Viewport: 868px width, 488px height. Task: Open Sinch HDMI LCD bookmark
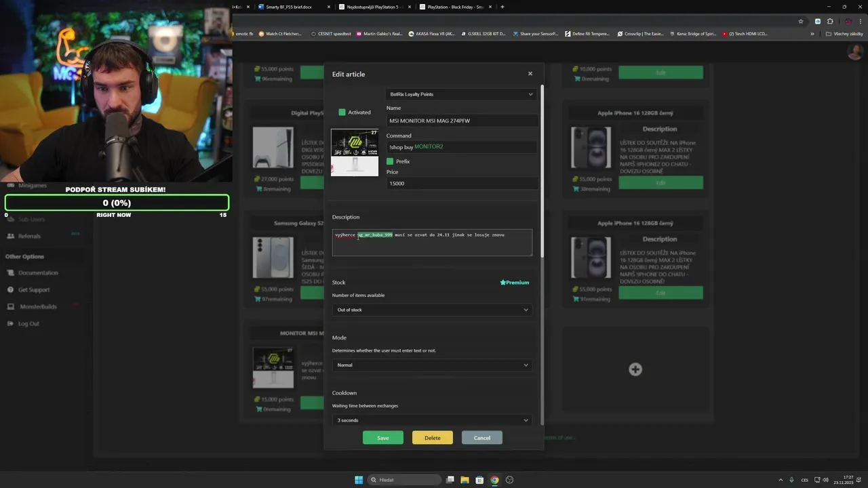745,33
